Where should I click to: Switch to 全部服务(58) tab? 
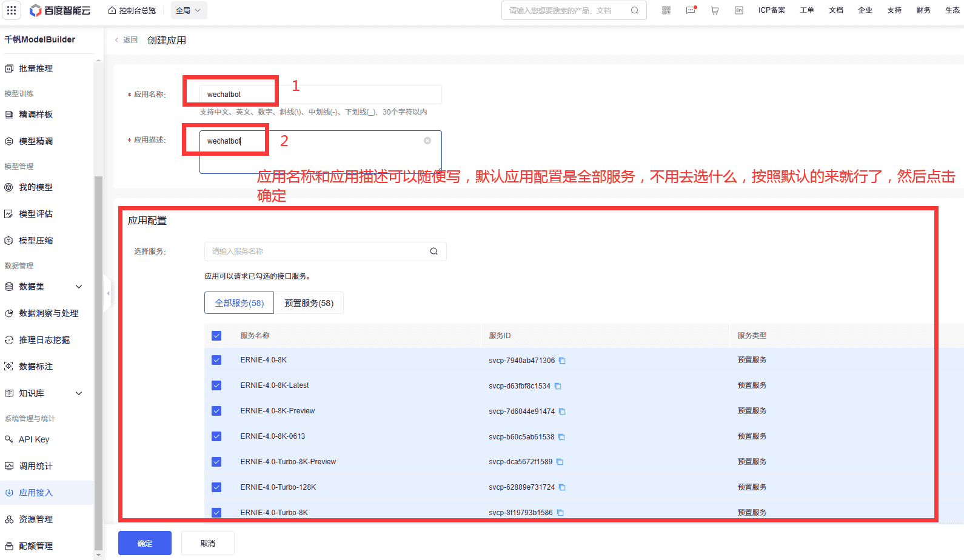tap(239, 303)
